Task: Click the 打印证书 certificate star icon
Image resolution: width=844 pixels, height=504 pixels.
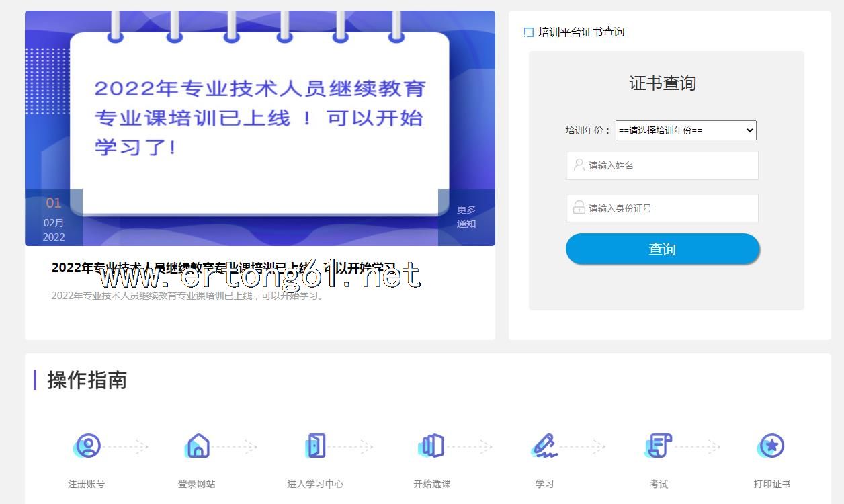Action: (x=771, y=446)
